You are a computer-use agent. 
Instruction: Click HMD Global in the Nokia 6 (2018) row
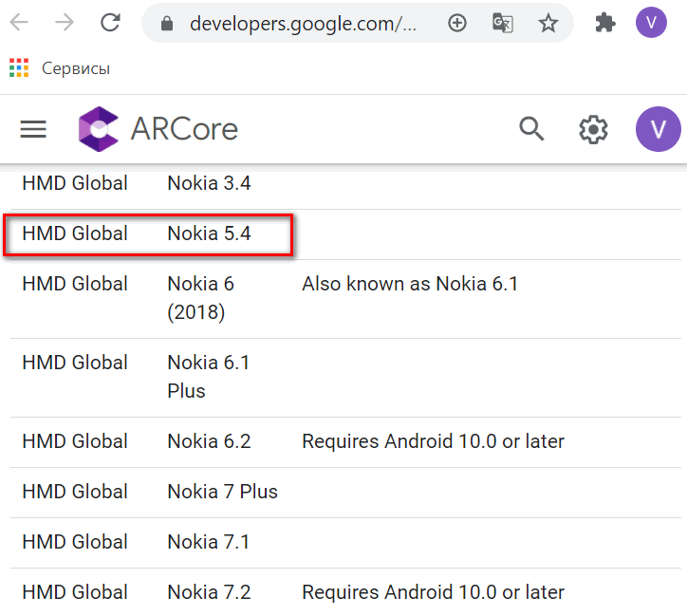tap(75, 284)
